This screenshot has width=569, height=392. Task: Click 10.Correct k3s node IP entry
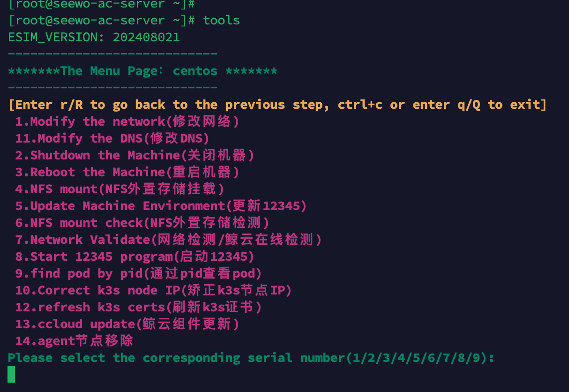[154, 290]
